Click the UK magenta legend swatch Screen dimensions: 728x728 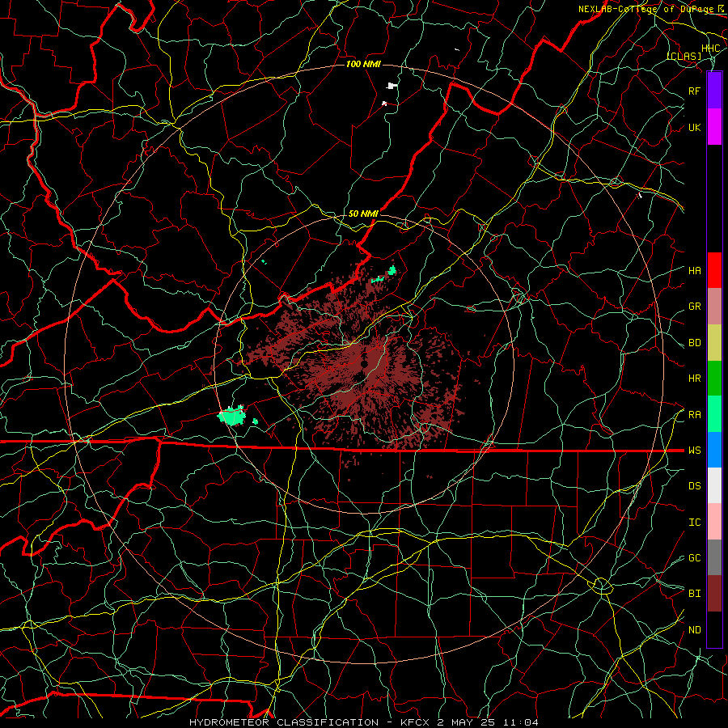(714, 127)
